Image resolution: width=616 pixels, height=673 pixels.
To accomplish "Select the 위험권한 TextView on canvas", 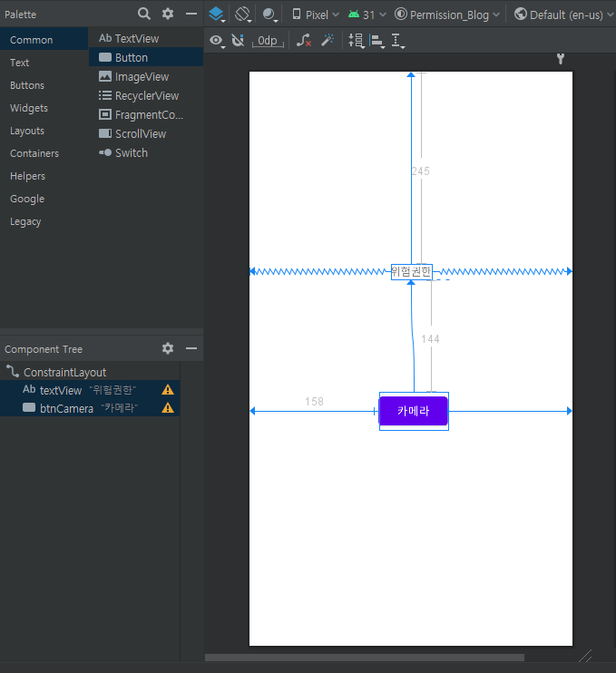I will [412, 272].
